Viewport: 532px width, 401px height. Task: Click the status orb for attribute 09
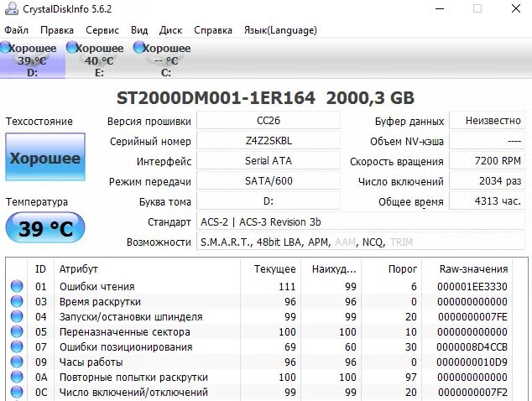pyautogui.click(x=17, y=362)
